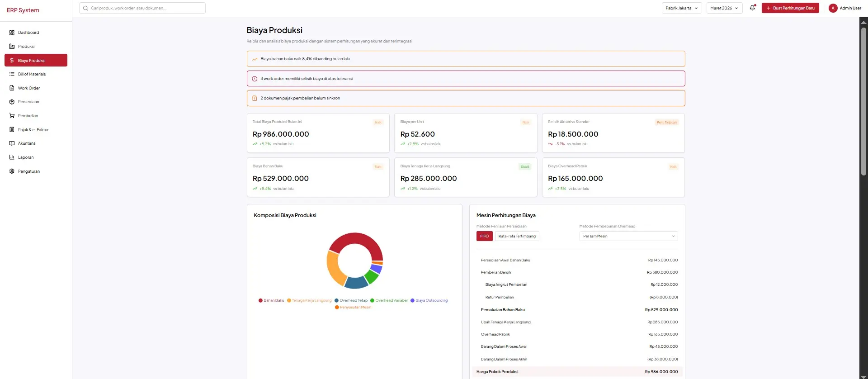Open the Per Jam Mesin overhead dropdown
Image resolution: width=868 pixels, height=379 pixels.
[x=628, y=236]
